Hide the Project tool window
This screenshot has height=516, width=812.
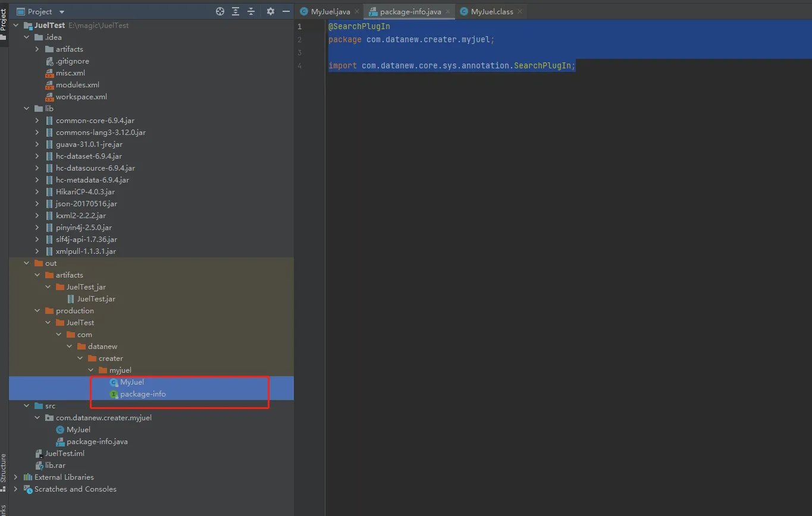(x=286, y=11)
